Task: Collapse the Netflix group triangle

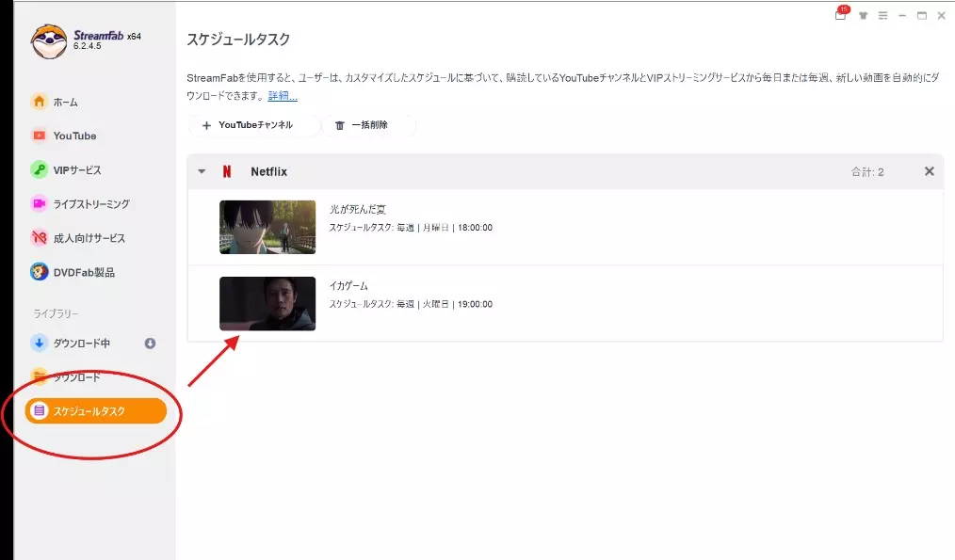Action: [202, 171]
